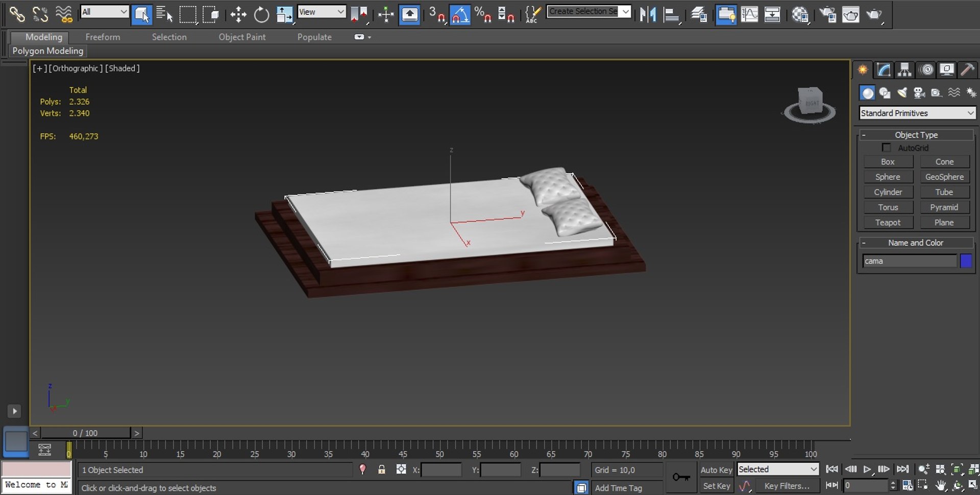
Task: Switch to the Freeform tab
Action: pyautogui.click(x=103, y=37)
